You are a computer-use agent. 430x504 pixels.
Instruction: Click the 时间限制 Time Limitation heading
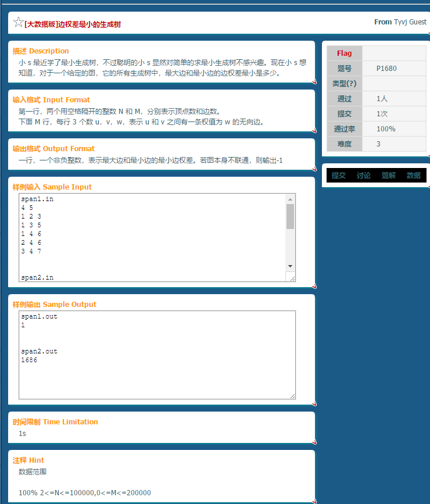(55, 422)
